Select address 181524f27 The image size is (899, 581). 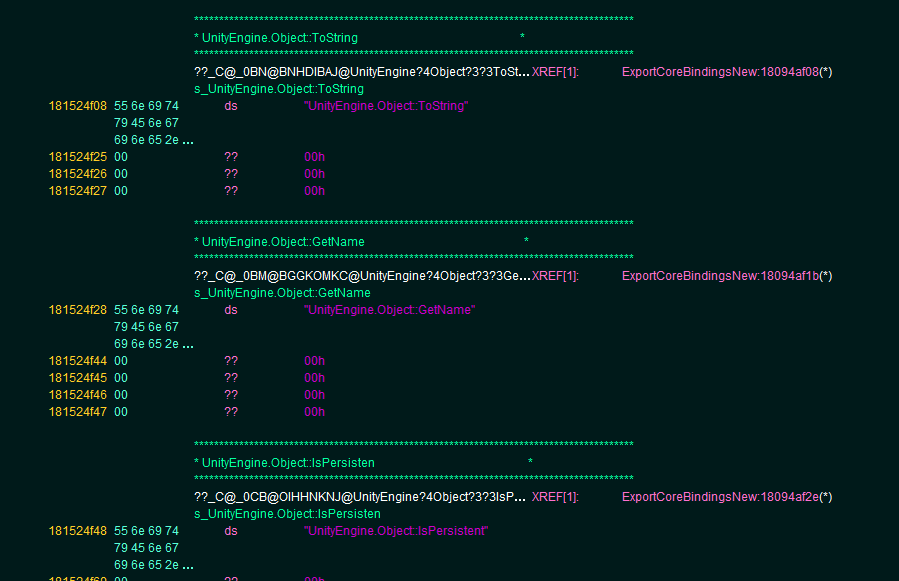[x=77, y=191]
